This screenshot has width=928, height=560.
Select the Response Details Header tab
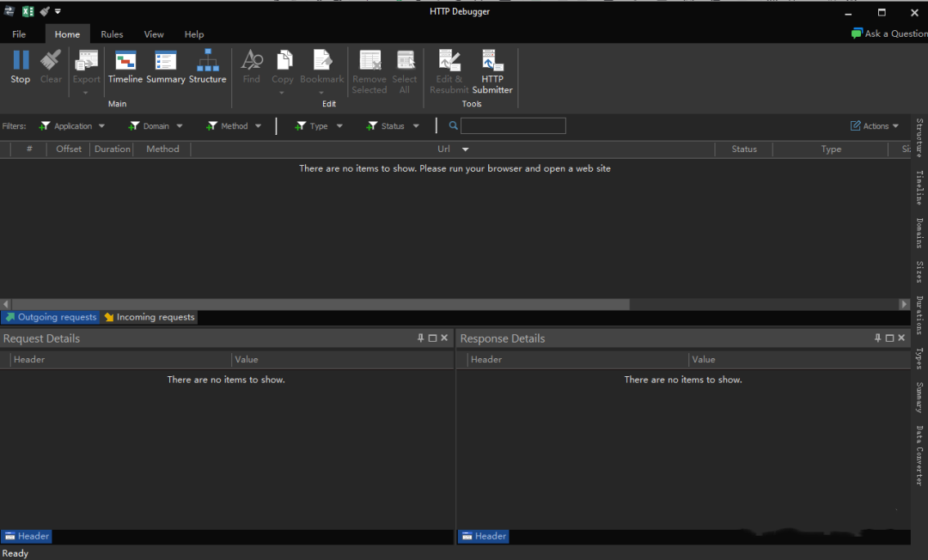[x=484, y=536]
